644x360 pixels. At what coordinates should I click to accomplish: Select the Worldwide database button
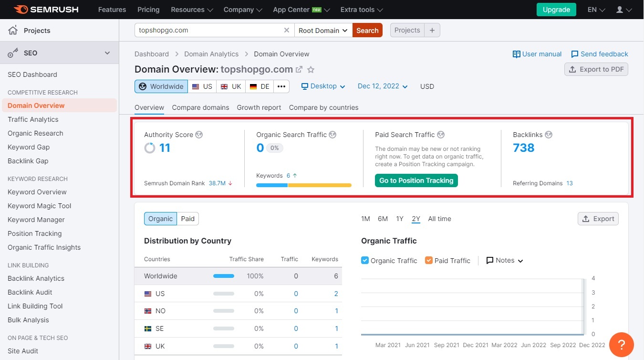161,86
